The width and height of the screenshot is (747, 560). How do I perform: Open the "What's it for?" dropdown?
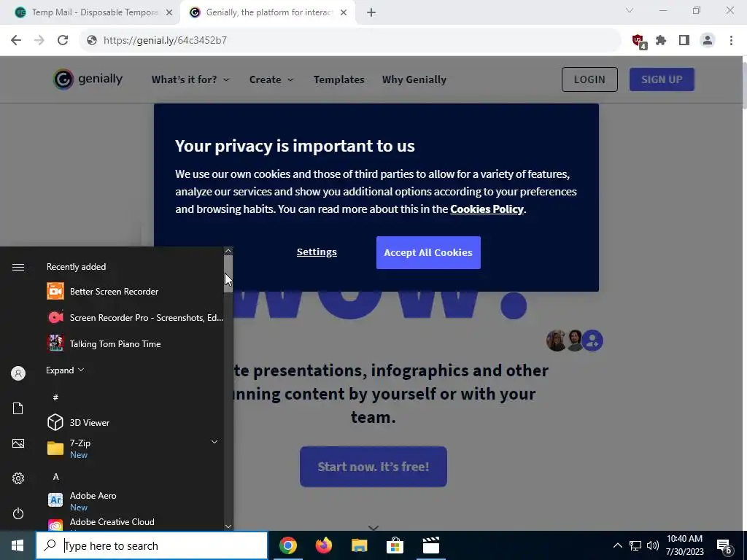tap(190, 79)
